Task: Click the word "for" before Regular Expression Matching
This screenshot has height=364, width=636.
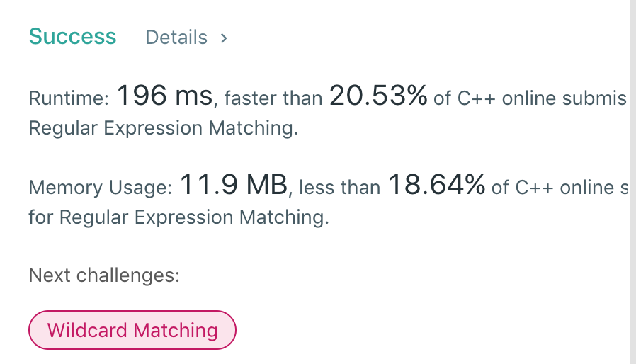Action: 41,217
